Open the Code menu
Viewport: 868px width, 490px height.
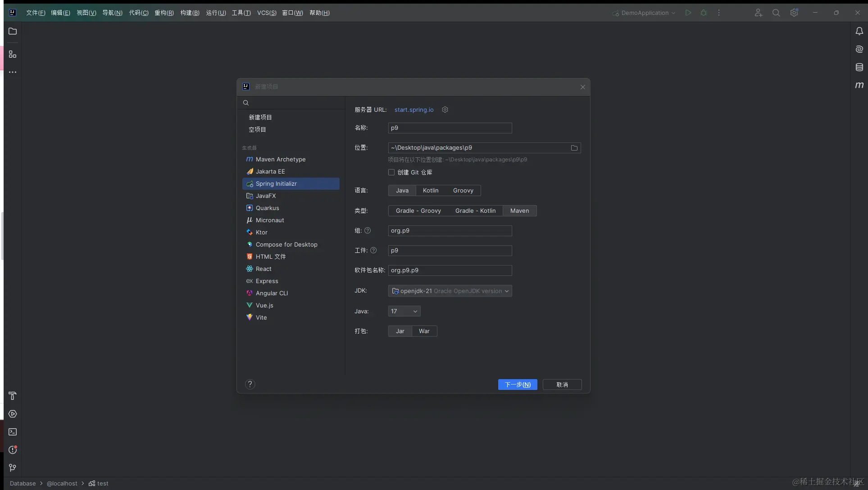(139, 13)
